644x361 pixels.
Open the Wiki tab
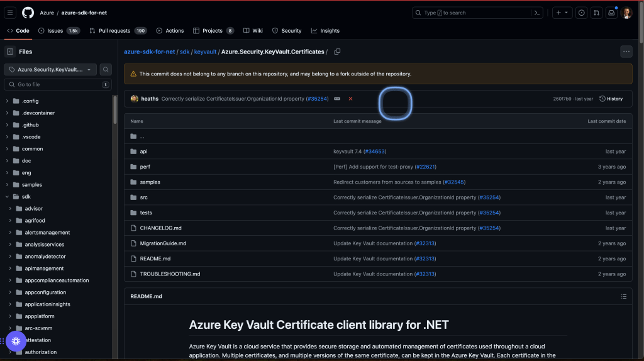click(x=253, y=31)
